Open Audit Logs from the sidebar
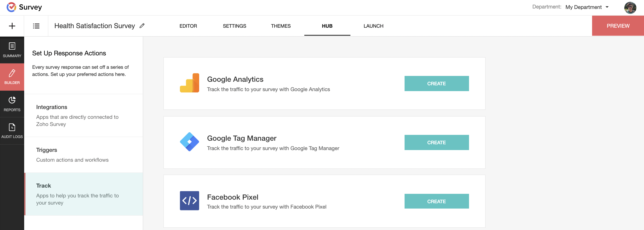 12,131
